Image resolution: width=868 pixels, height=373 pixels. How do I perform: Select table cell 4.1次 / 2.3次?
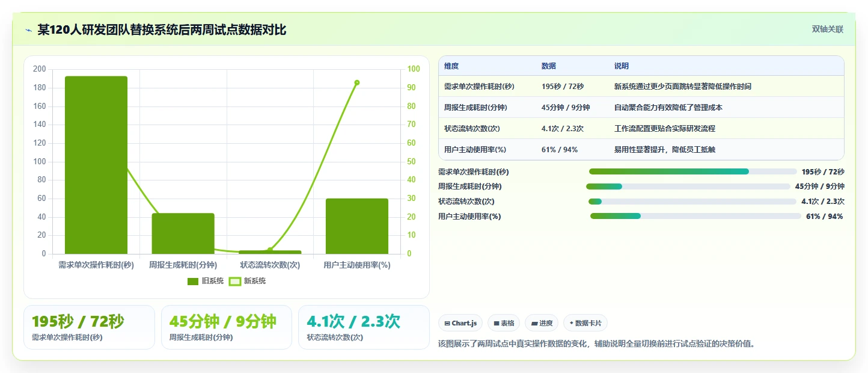[x=563, y=129]
